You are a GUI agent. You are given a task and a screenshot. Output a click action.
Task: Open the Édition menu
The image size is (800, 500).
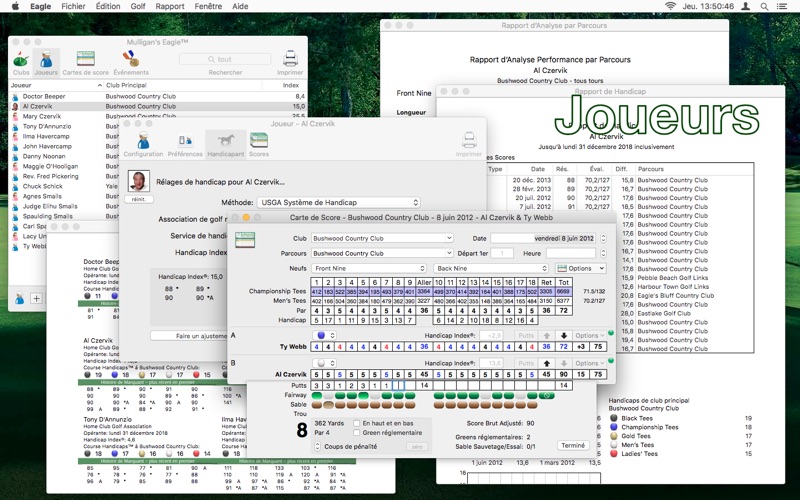click(x=108, y=6)
